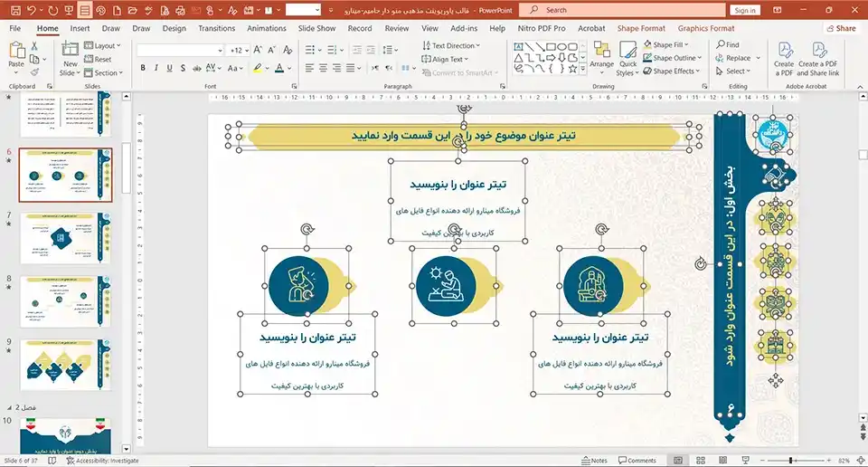Open the Section dropdown

pyautogui.click(x=103, y=72)
